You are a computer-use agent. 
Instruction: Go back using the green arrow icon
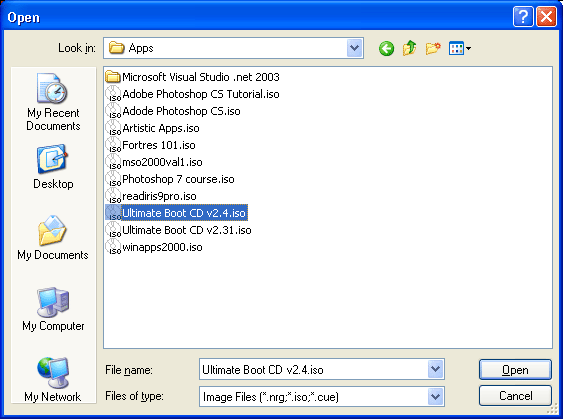tap(386, 48)
